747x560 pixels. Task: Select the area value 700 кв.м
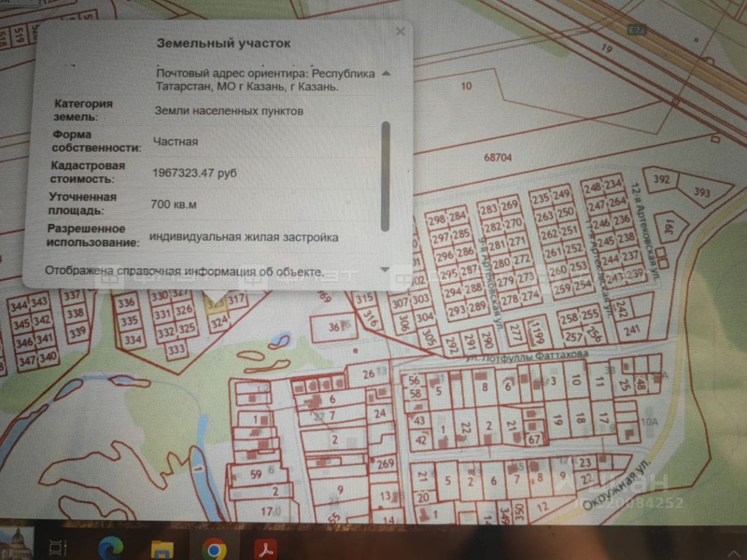(x=173, y=204)
